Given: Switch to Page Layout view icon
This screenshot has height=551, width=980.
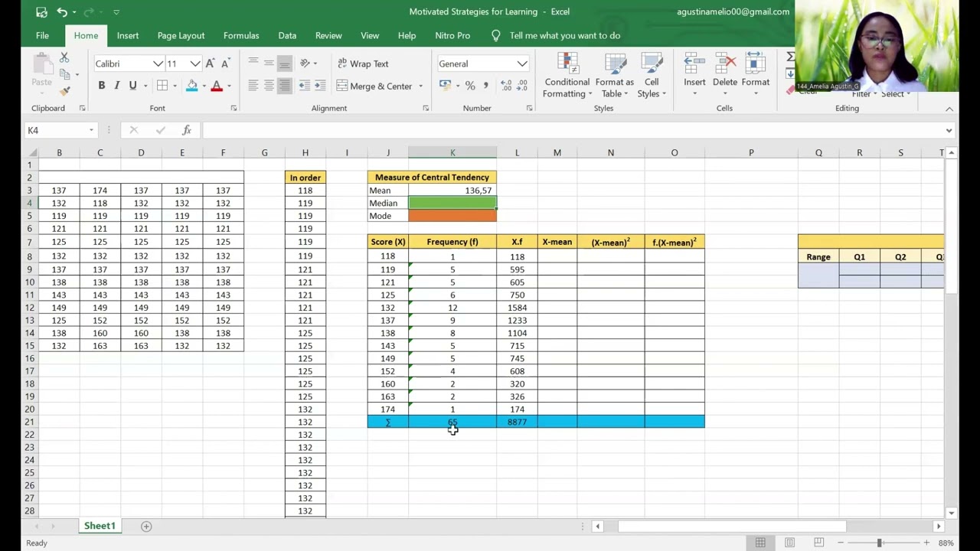Looking at the screenshot, I should point(789,543).
